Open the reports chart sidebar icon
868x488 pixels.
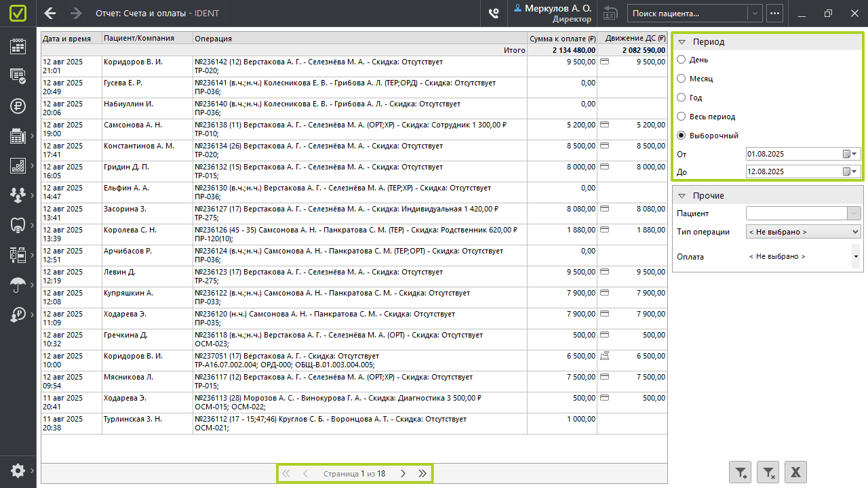18,165
